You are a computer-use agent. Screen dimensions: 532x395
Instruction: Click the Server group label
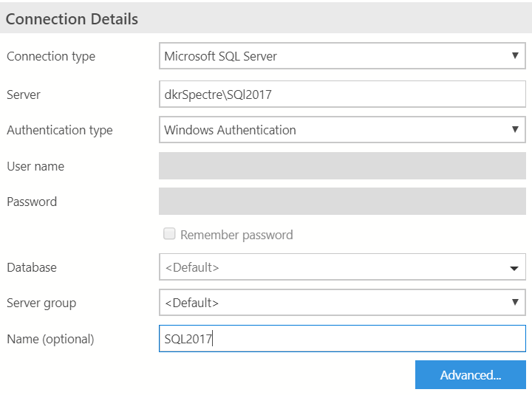pyautogui.click(x=41, y=303)
